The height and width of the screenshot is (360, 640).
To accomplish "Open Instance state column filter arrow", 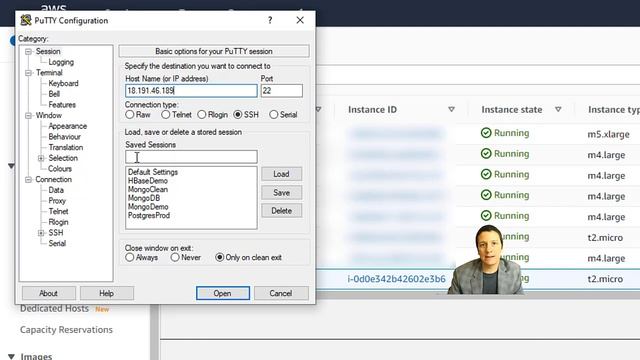I will (558, 109).
